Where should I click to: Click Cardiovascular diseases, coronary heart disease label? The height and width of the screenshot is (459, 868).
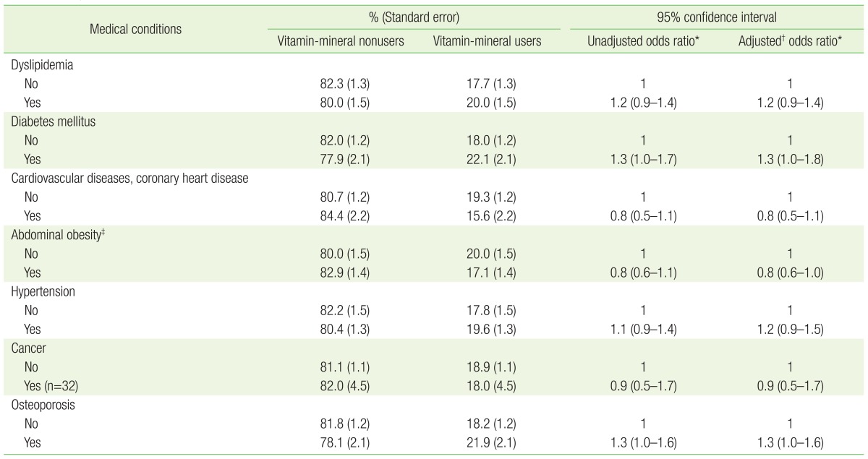click(129, 179)
